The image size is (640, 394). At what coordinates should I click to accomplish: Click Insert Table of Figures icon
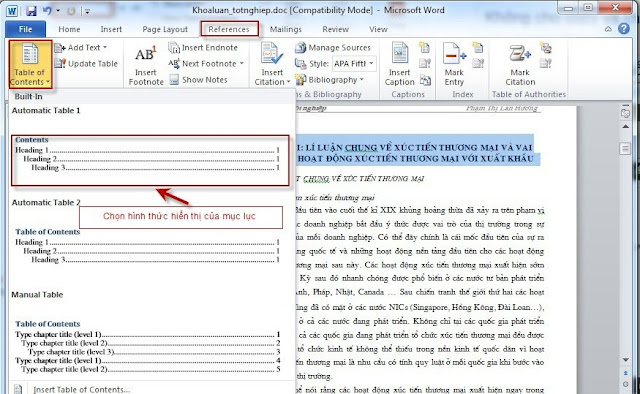click(x=424, y=48)
